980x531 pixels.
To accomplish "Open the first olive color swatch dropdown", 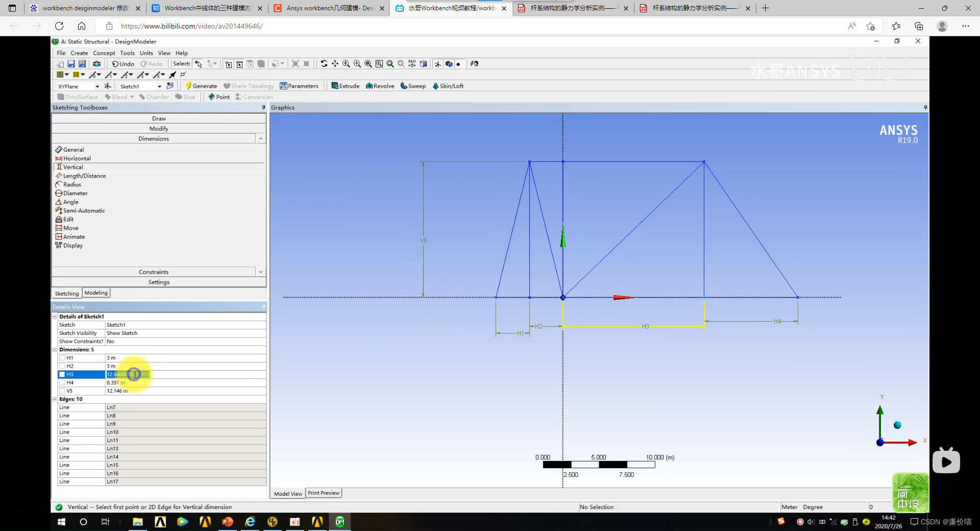I will coord(67,75).
